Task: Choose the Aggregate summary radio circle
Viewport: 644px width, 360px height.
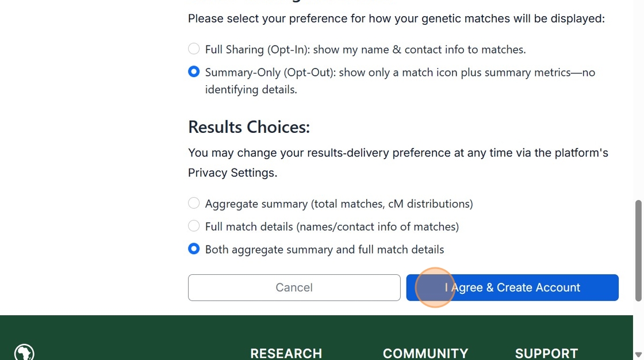Action: coord(194,203)
